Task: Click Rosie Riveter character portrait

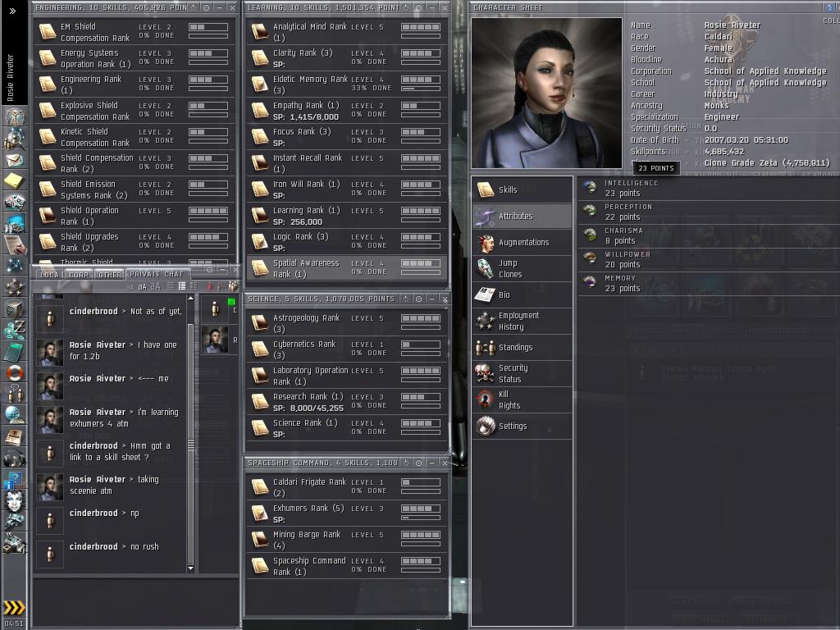Action: (x=546, y=93)
